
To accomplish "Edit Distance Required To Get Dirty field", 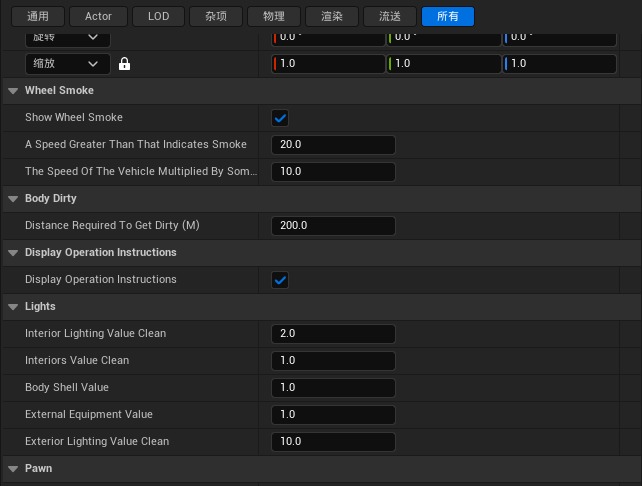I will pos(333,226).
